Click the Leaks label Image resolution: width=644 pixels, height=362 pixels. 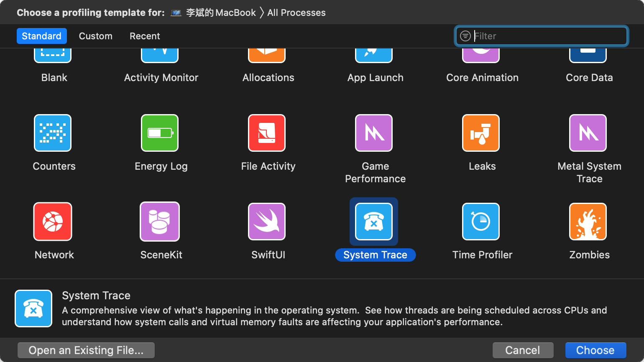pos(483,166)
